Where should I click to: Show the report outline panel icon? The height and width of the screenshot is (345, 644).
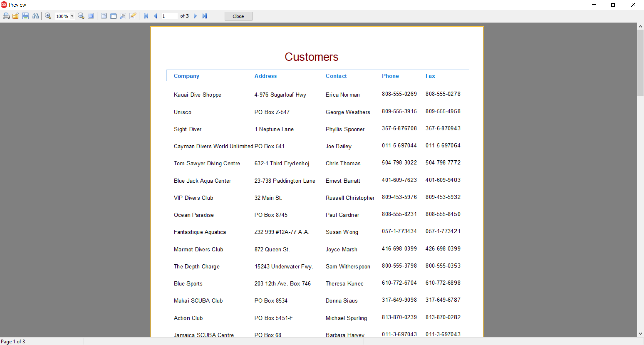click(x=104, y=16)
